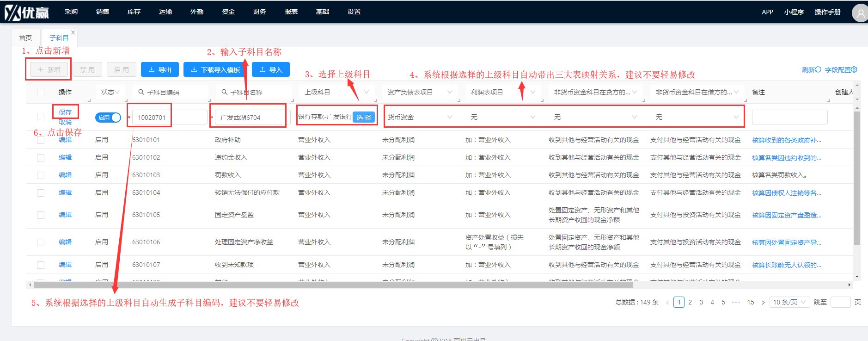Click the 导入 import button
868x341 pixels.
[x=271, y=69]
